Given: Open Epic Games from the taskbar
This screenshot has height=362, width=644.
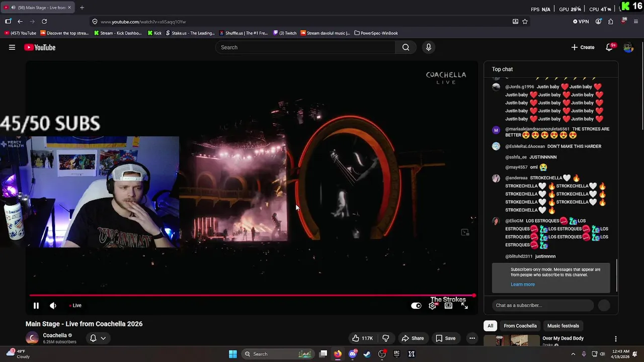Looking at the screenshot, I should click(396, 354).
